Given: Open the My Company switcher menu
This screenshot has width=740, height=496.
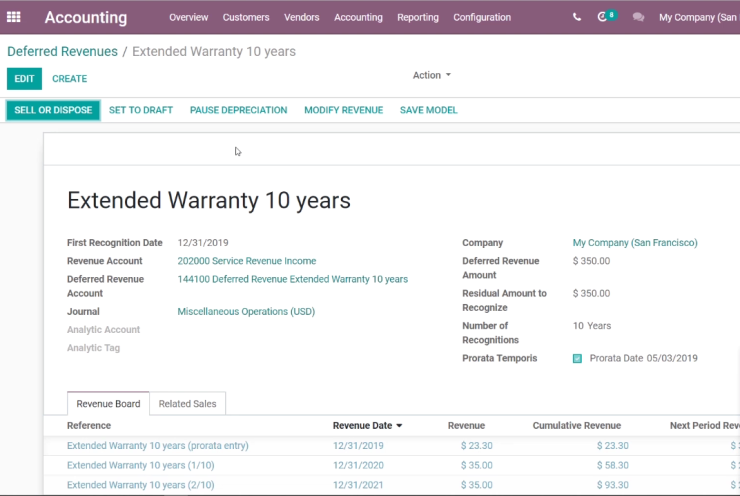Looking at the screenshot, I should pos(699,17).
